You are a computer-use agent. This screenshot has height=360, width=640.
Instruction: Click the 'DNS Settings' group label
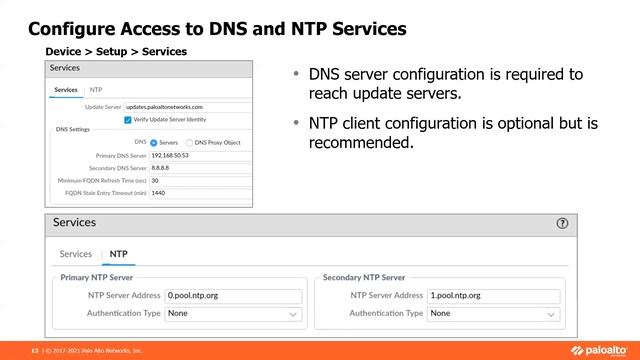pyautogui.click(x=73, y=129)
